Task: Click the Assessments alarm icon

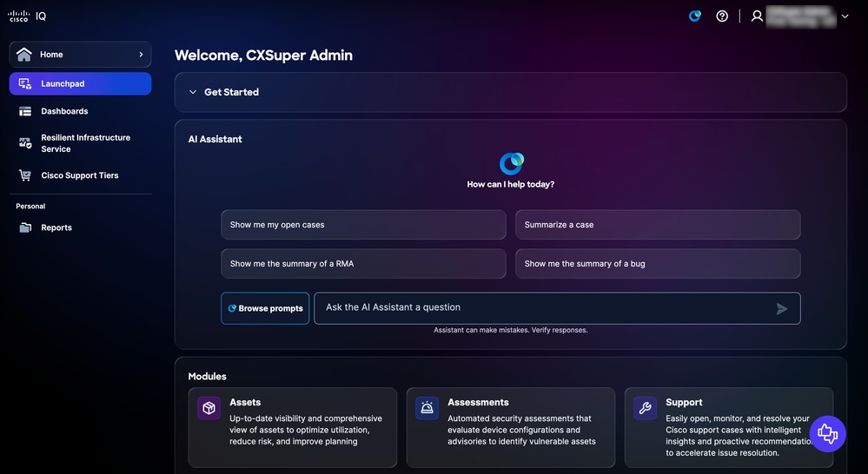Action: click(x=427, y=408)
